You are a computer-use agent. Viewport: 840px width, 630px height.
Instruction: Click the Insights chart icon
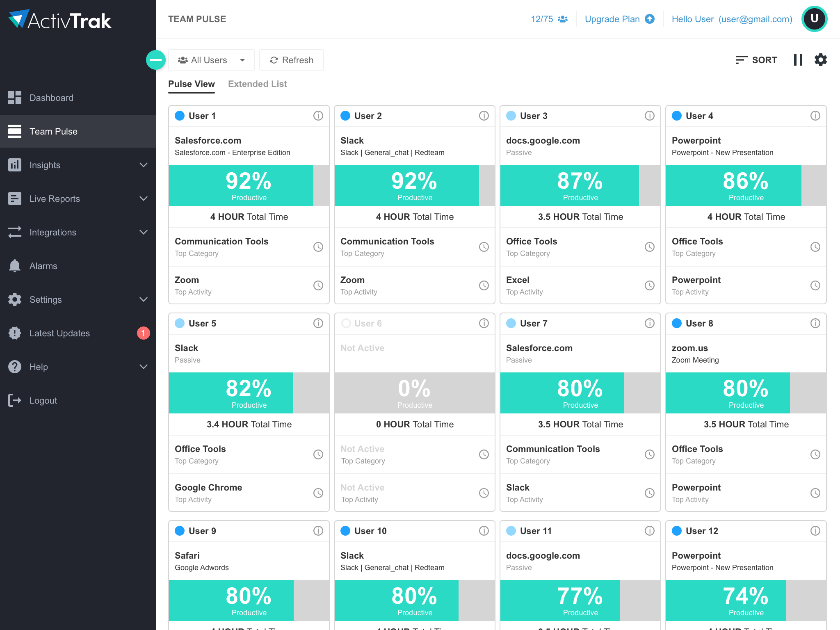pyautogui.click(x=15, y=165)
